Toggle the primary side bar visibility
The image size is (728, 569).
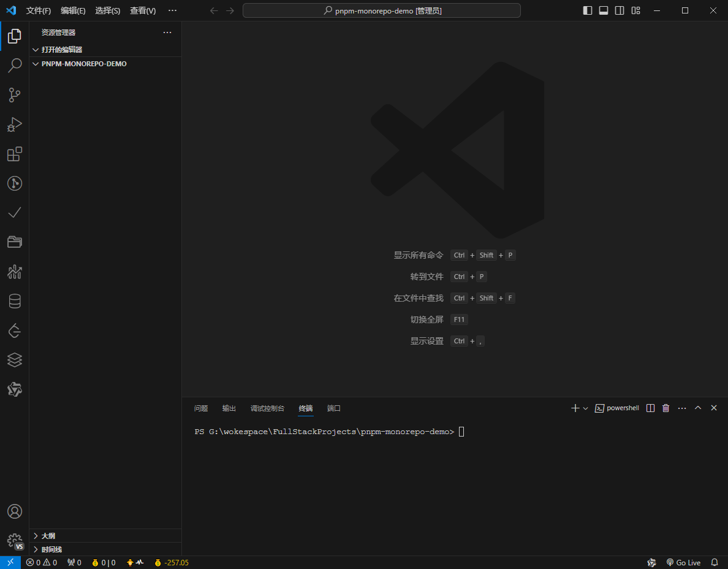(x=588, y=10)
